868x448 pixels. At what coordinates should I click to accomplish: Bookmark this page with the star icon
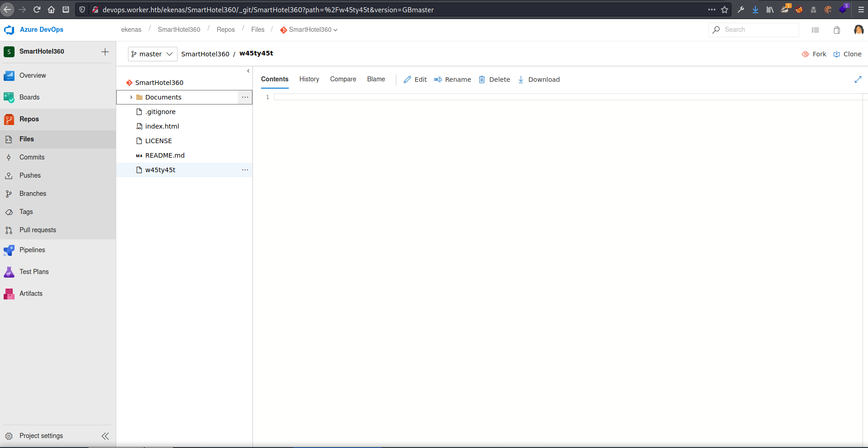tap(725, 10)
